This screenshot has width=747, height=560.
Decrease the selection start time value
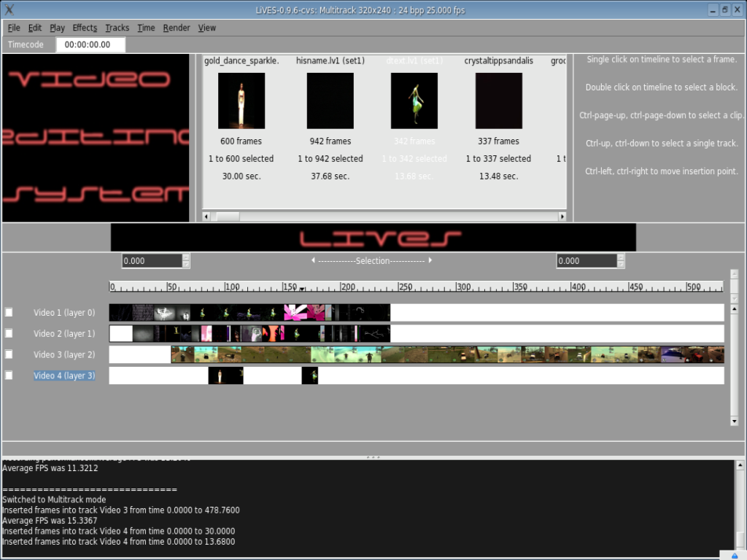pyautogui.click(x=186, y=264)
